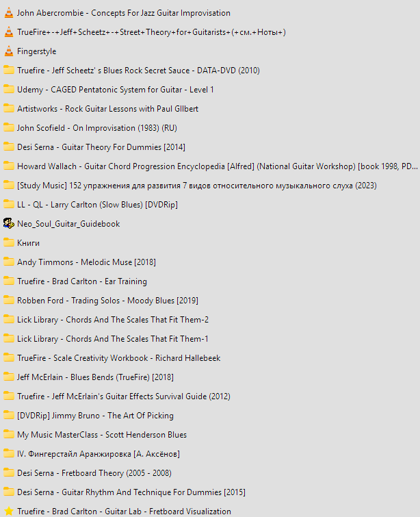Click folder icon for Robben Ford Moody Blues
The height and width of the screenshot is (517, 420).
[x=9, y=300]
